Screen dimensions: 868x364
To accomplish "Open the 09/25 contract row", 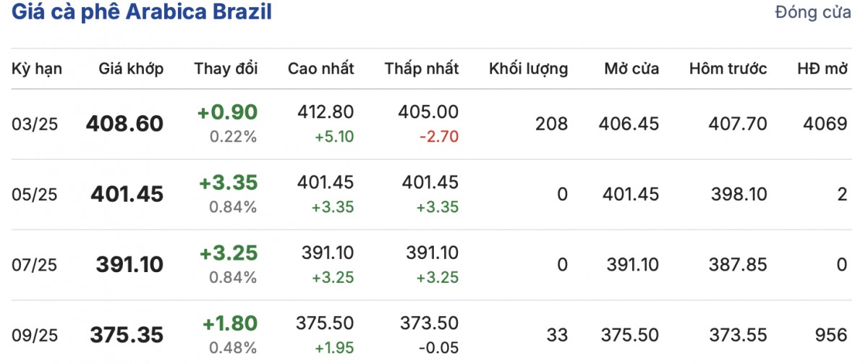I will (35, 335).
